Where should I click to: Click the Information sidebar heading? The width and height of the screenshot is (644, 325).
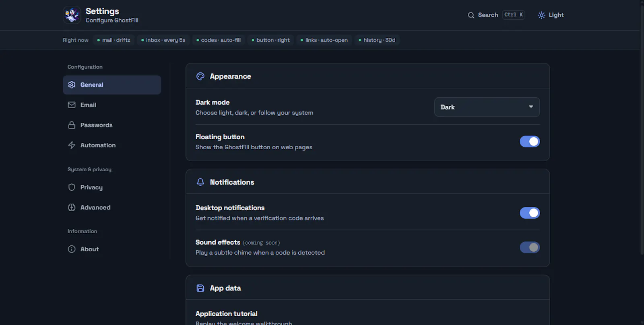pos(82,231)
